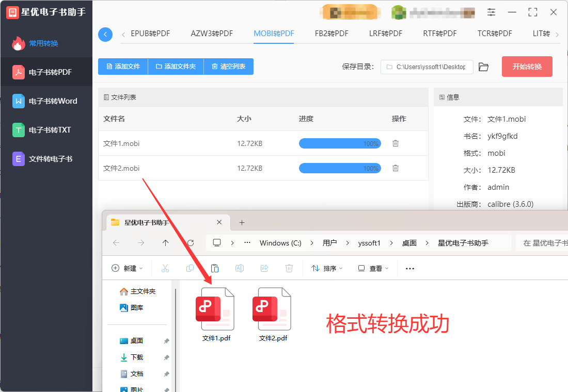Viewport: 568px width, 392px height.
Task: Select 电子书转PDF in sidebar
Action: [x=46, y=72]
